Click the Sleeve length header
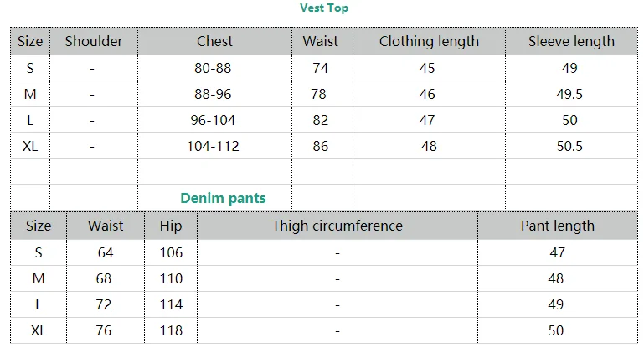This screenshot has height=348, width=644. point(571,41)
